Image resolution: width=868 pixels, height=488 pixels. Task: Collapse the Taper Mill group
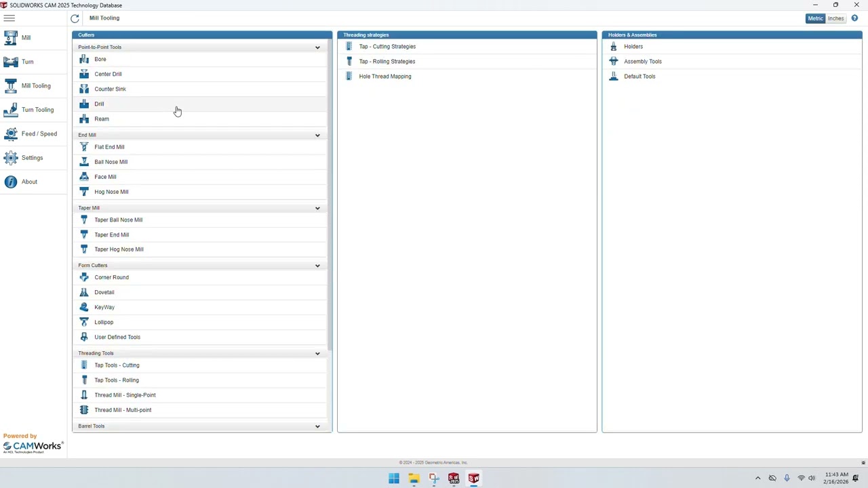pyautogui.click(x=317, y=208)
